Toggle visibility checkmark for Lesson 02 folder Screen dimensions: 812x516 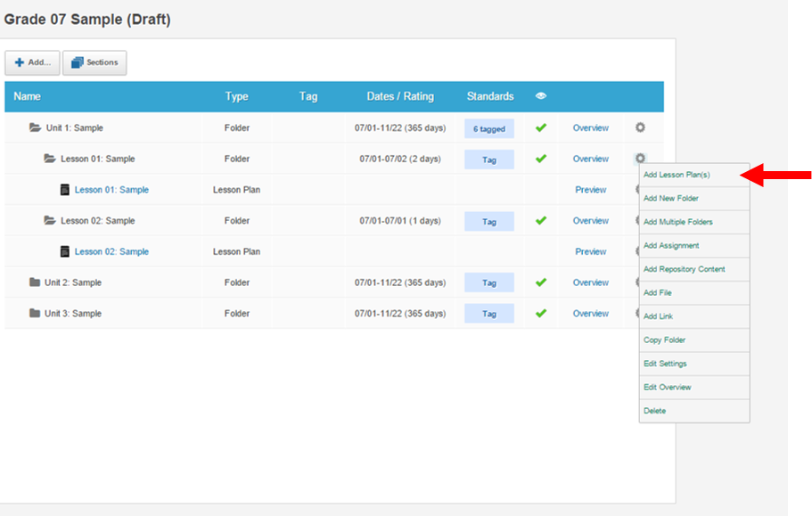(540, 220)
